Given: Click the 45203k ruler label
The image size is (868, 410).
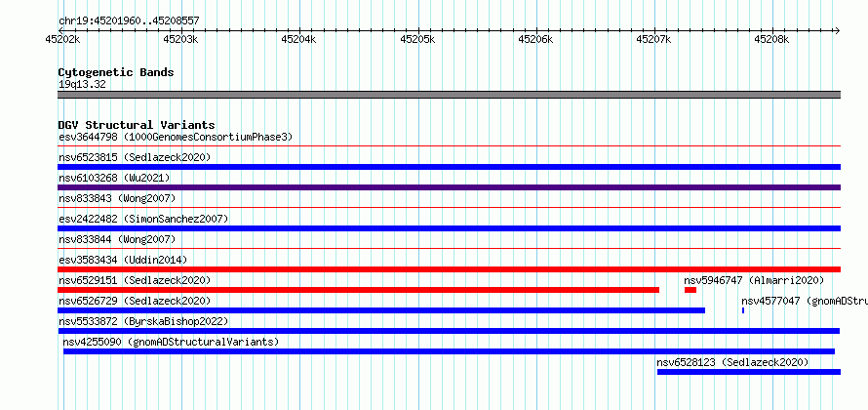Looking at the screenshot, I should tap(181, 39).
